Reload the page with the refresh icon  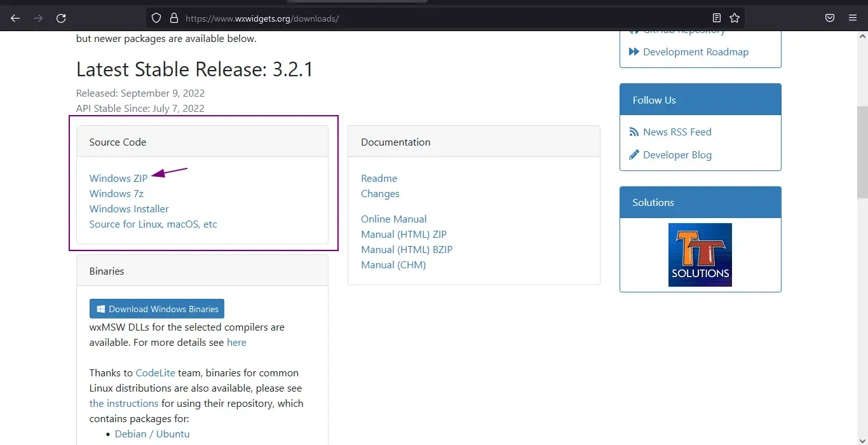click(x=61, y=18)
